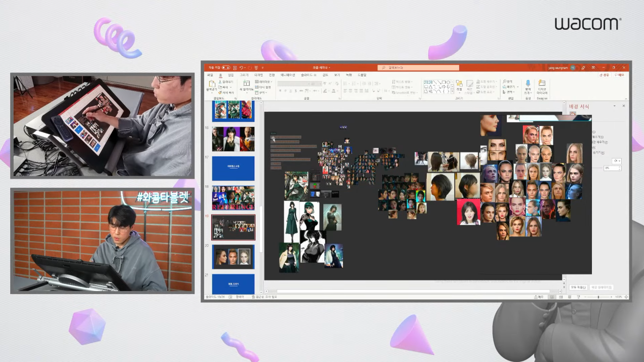Open the 바꾸기 (Replace) dropdown

click(510, 87)
